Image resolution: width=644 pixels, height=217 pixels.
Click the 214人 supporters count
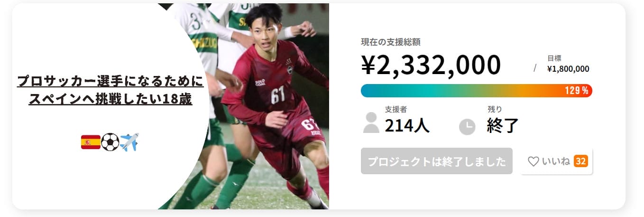pos(407,126)
